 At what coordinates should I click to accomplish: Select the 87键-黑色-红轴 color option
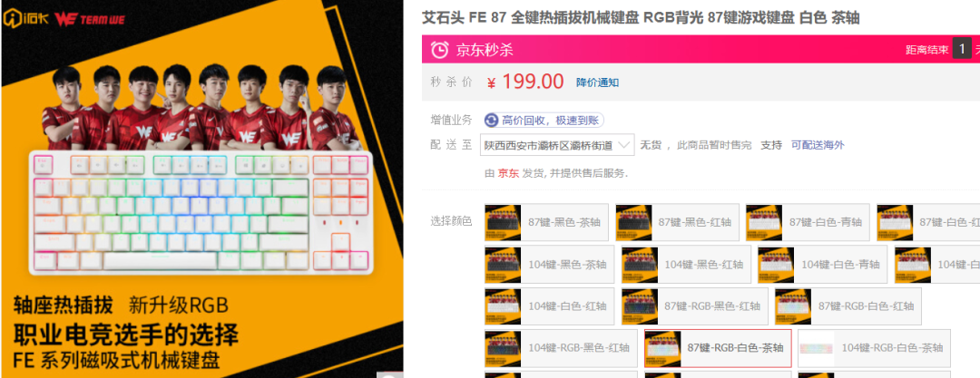677,222
